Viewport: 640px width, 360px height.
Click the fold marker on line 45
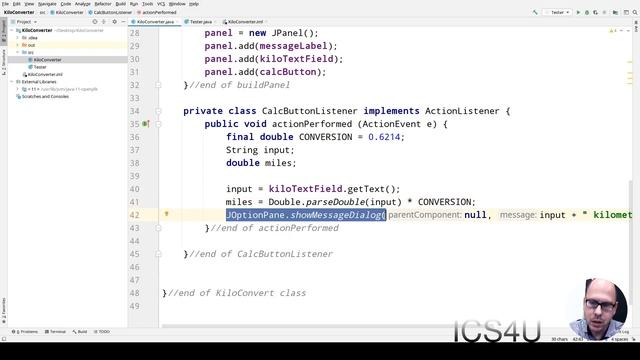(x=158, y=254)
